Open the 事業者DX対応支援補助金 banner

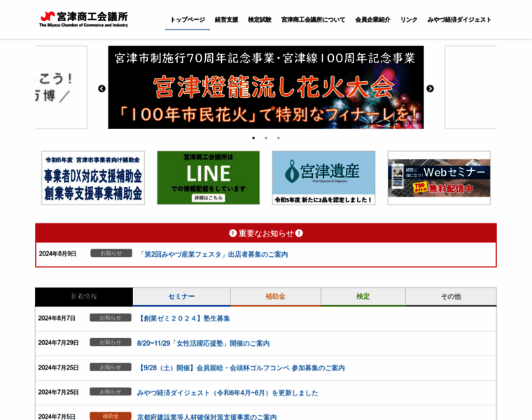[x=93, y=178]
